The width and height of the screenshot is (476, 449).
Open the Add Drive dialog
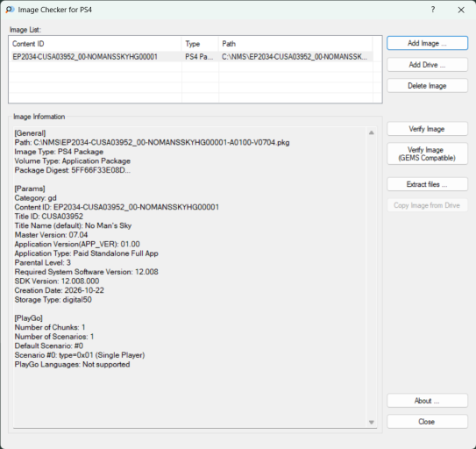coord(427,65)
